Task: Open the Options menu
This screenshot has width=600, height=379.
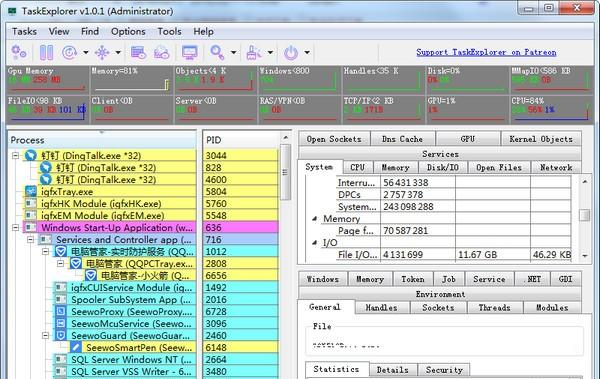Action: [x=128, y=31]
